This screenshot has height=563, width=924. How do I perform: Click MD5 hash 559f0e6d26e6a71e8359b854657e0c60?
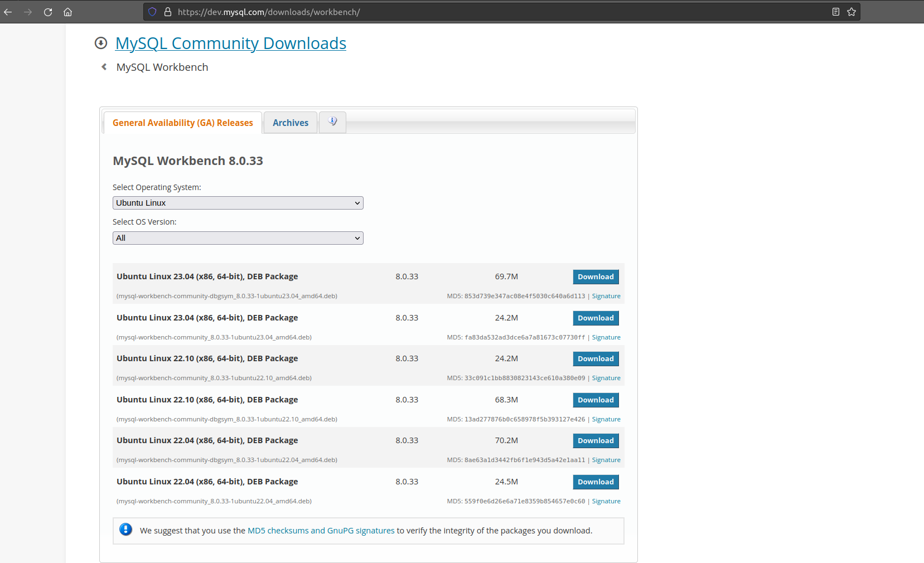click(x=525, y=501)
